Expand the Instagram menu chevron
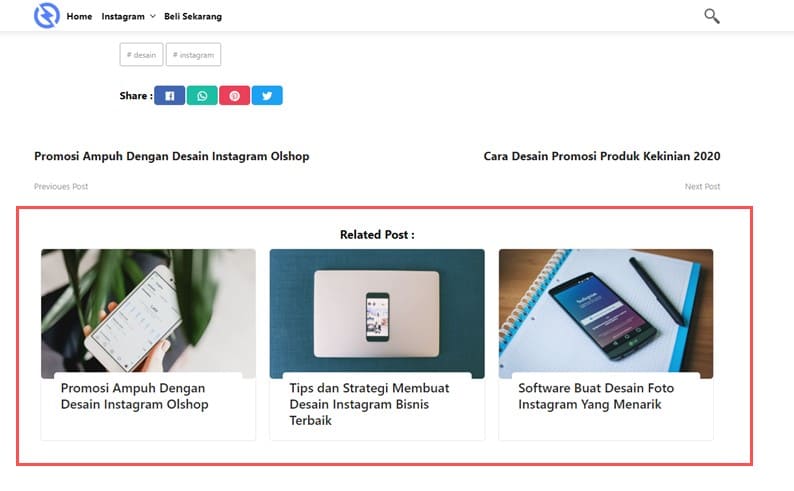 tap(152, 16)
